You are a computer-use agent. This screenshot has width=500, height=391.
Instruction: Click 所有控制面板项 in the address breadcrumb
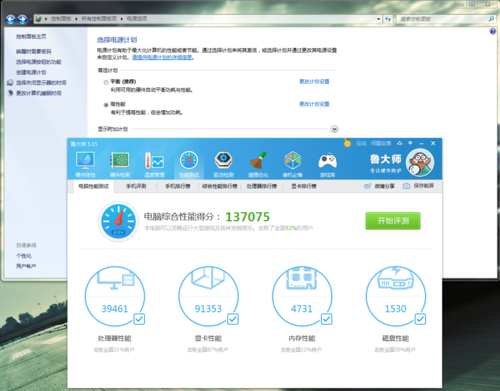point(99,19)
